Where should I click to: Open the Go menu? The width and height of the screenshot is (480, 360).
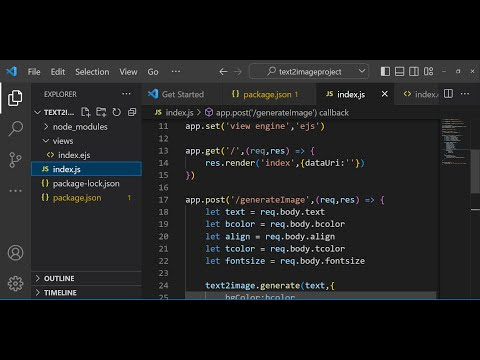(153, 72)
